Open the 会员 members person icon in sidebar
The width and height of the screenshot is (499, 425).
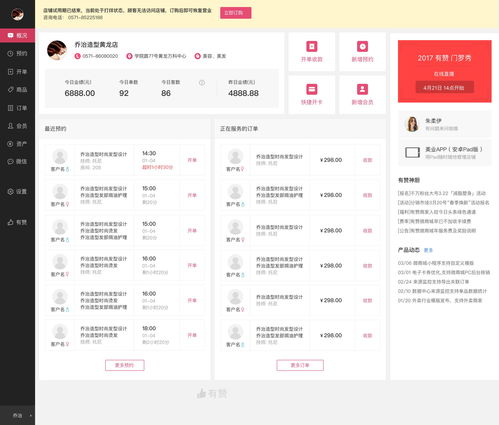[10, 126]
